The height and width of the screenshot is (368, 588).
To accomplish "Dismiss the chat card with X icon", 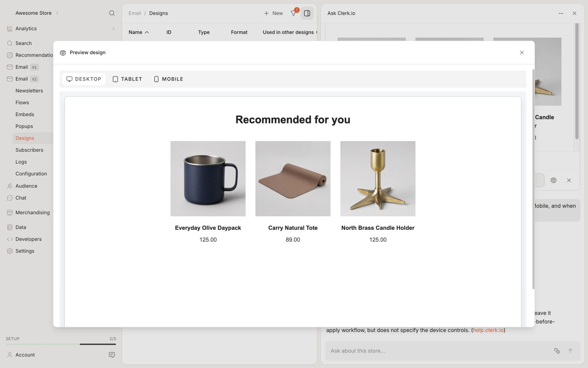I will point(569,180).
